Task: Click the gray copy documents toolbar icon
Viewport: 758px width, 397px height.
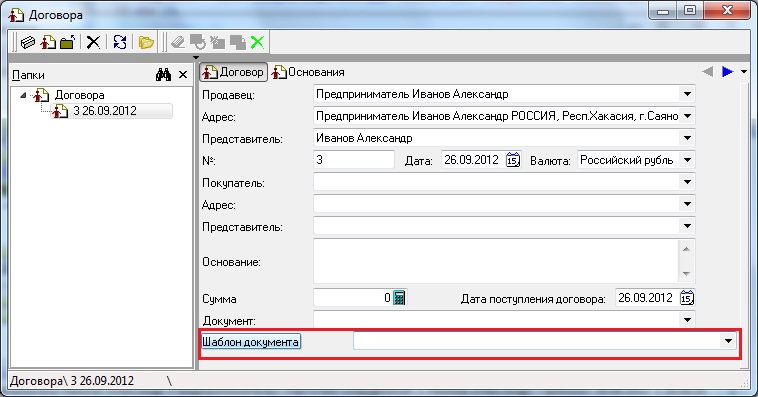Action: tap(237, 43)
